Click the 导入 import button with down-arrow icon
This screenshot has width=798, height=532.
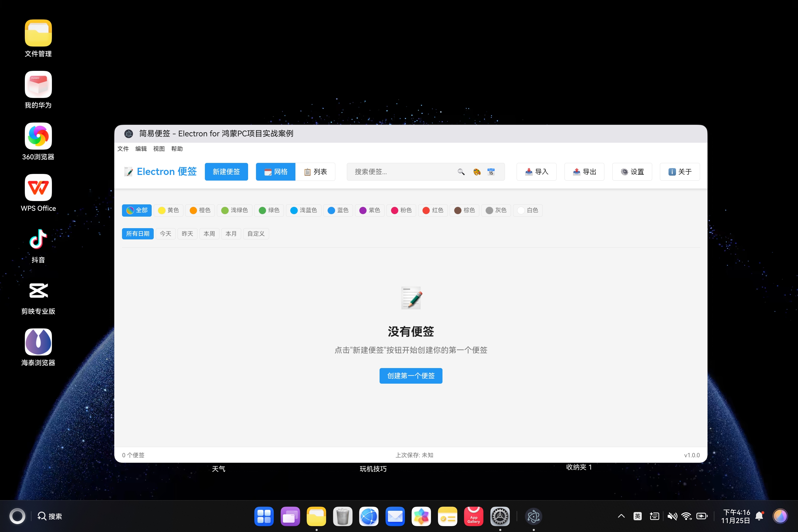[x=536, y=172]
